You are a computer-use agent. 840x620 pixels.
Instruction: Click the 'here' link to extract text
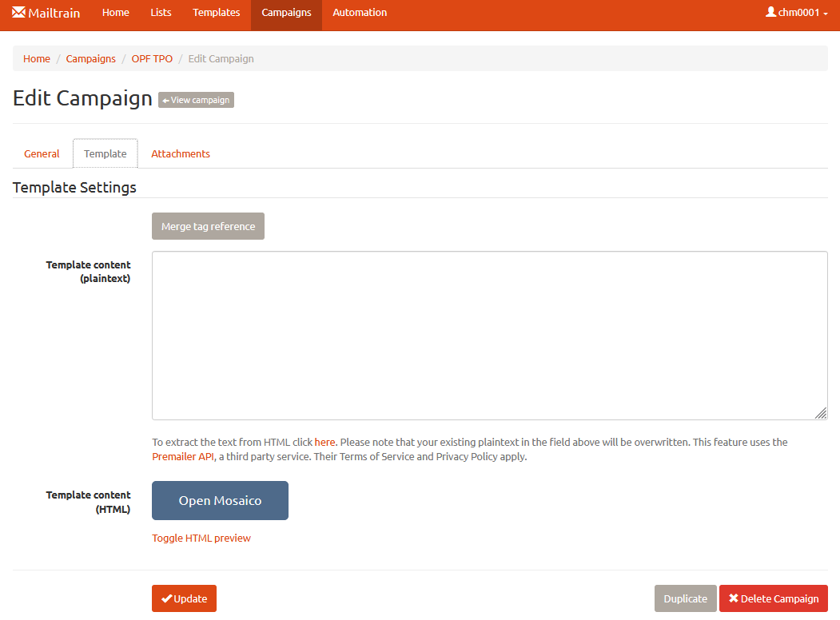tap(324, 443)
